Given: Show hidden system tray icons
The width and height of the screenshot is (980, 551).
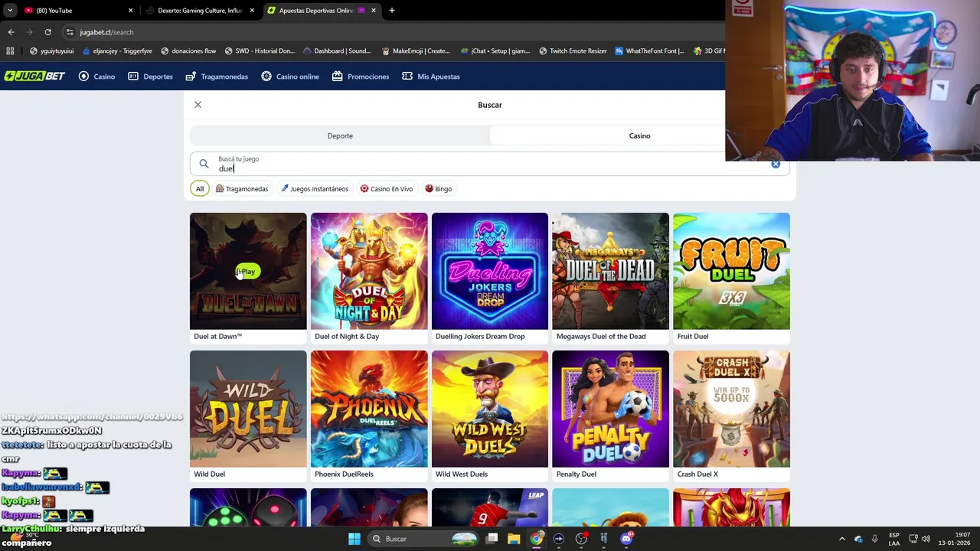Looking at the screenshot, I should coord(841,539).
